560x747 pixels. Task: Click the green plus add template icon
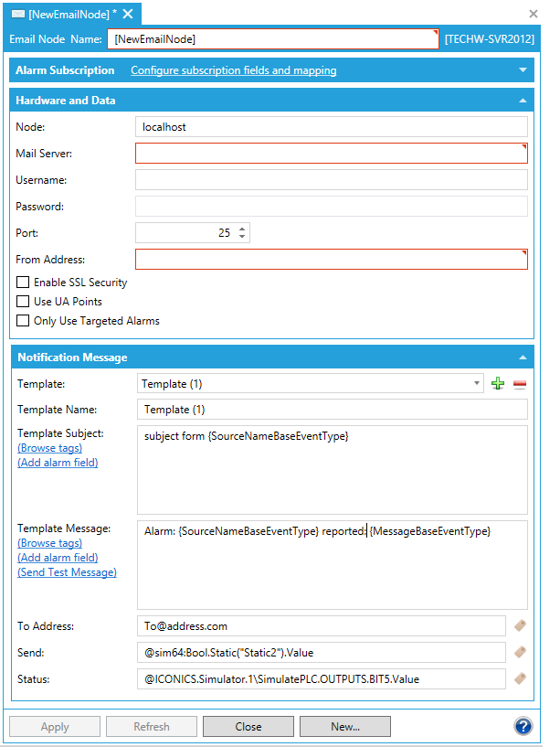click(498, 384)
